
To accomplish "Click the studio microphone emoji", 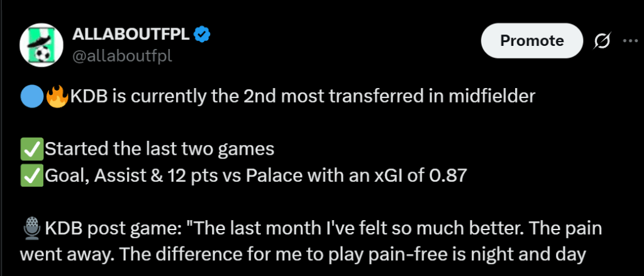I will [32, 228].
